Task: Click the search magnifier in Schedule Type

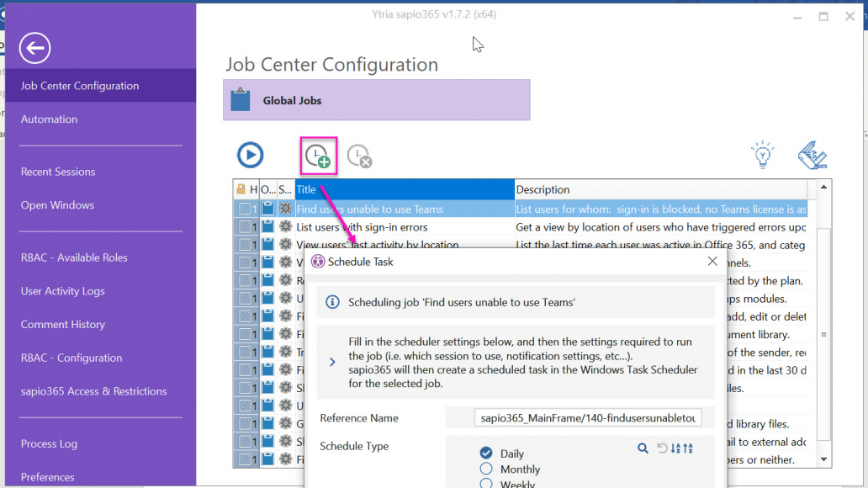Action: (643, 448)
